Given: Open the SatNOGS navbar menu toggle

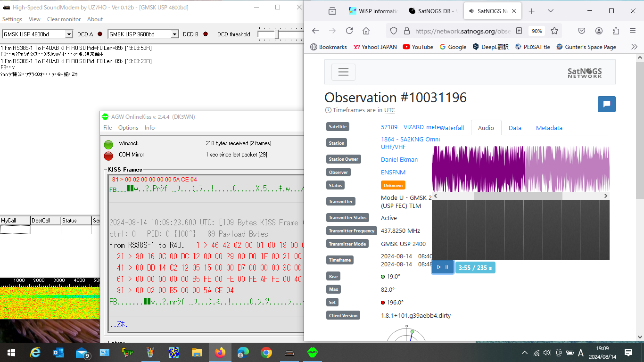Looking at the screenshot, I should (343, 72).
